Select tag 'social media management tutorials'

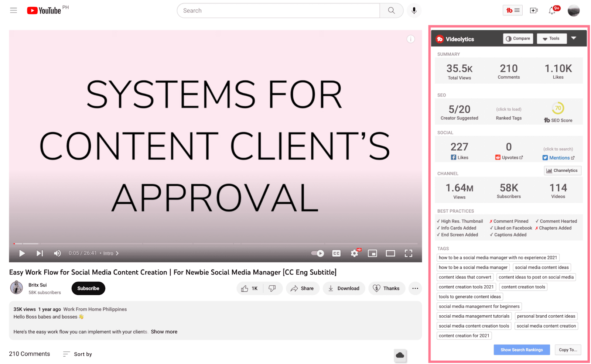(474, 316)
